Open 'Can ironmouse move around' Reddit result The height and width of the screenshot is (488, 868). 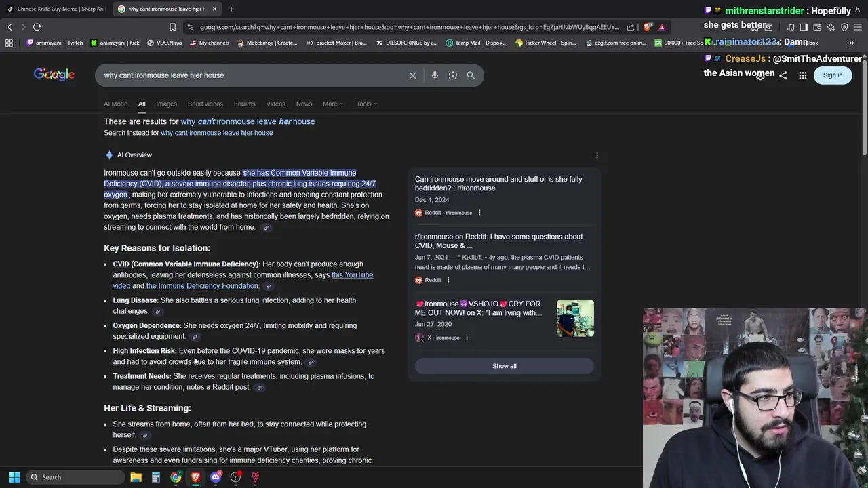[498, 184]
